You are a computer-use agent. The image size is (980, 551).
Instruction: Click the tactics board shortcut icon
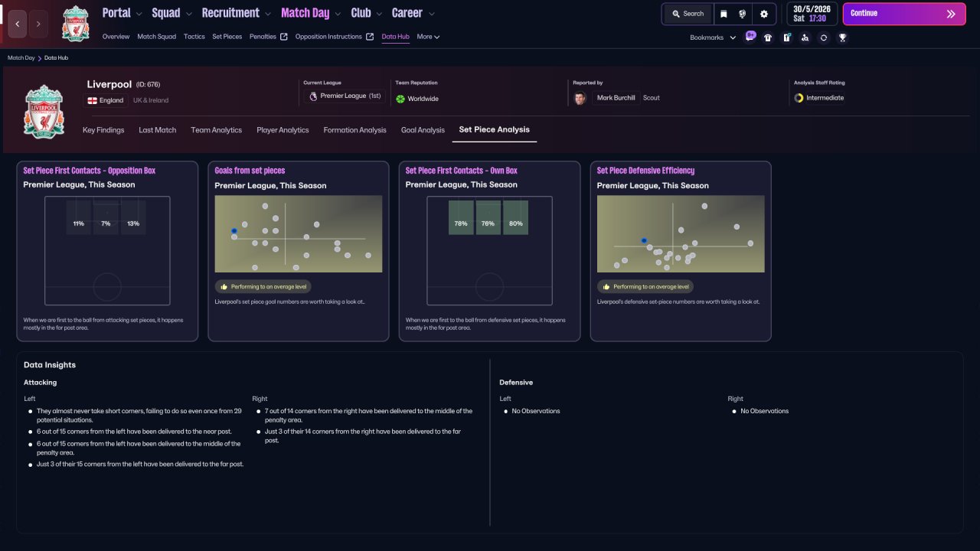(x=786, y=37)
